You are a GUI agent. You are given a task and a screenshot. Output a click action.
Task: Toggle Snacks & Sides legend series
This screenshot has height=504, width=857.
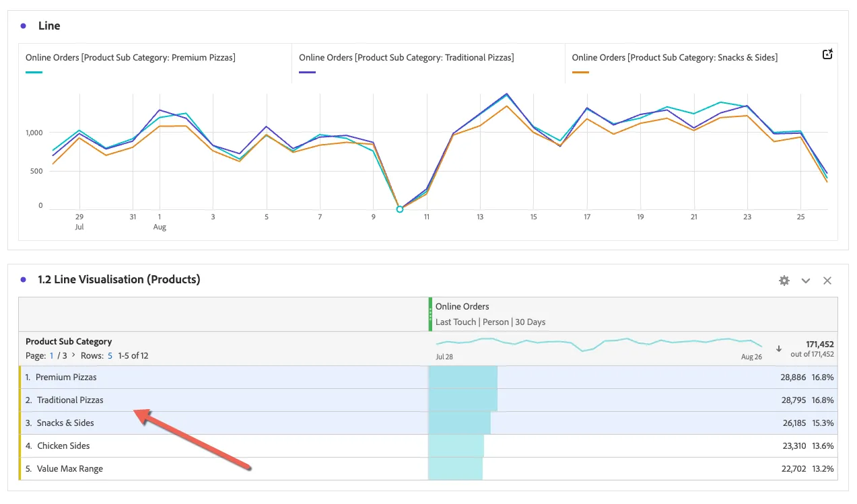click(675, 58)
